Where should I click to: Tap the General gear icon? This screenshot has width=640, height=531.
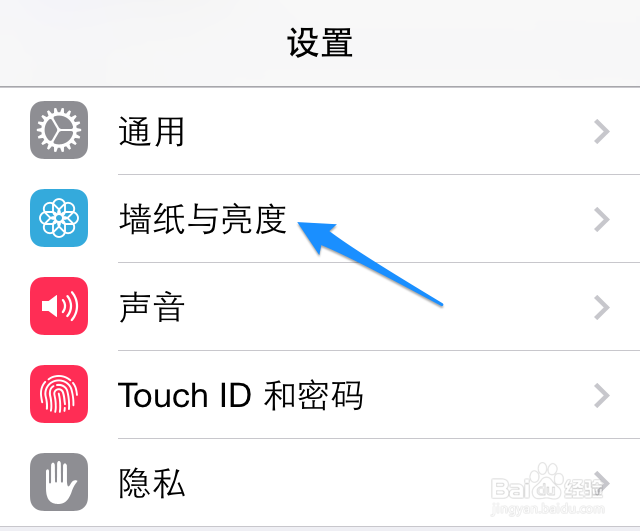pos(59,130)
